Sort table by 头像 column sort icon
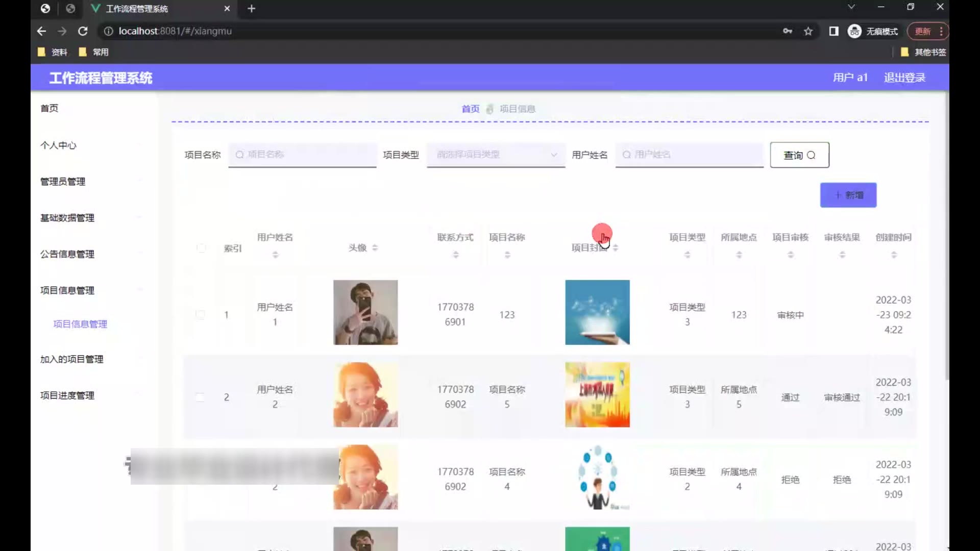 click(375, 248)
